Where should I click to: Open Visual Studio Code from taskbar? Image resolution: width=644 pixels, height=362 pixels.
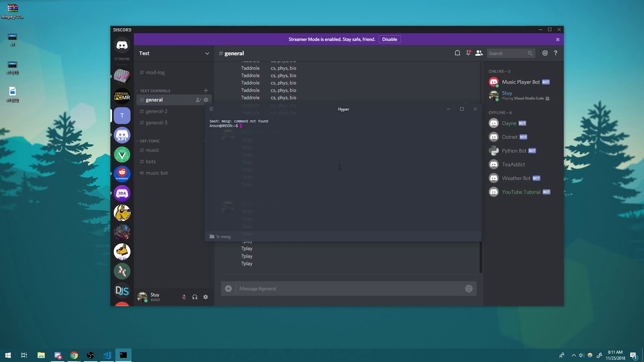(107, 355)
